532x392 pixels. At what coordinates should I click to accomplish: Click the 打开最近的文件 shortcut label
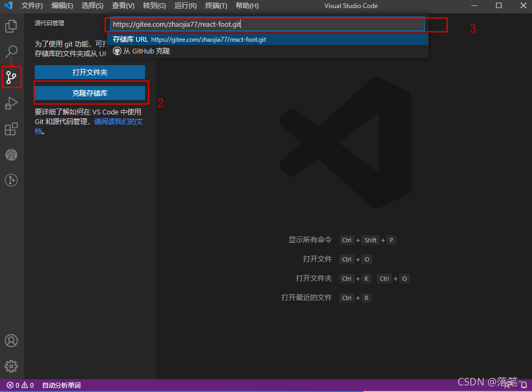coord(306,297)
